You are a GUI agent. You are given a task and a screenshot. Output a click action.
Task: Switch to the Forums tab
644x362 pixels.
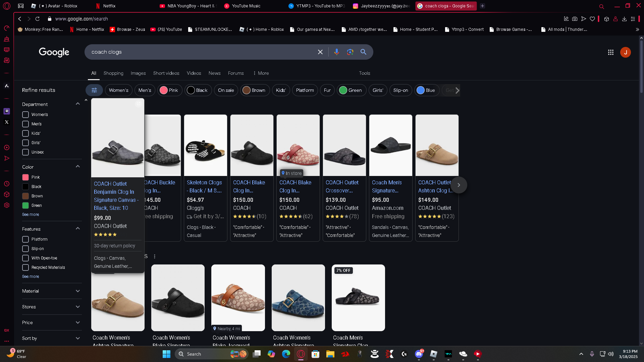[236, 73]
